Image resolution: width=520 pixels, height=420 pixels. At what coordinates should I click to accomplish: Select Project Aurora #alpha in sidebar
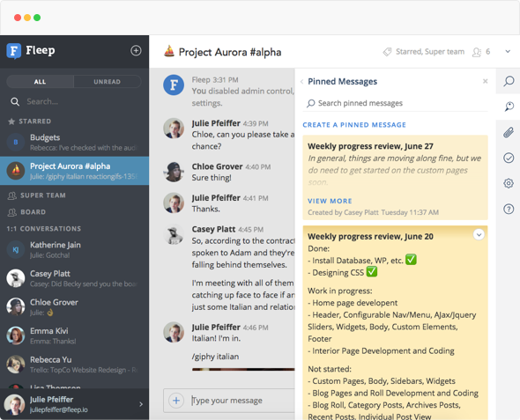(74, 171)
